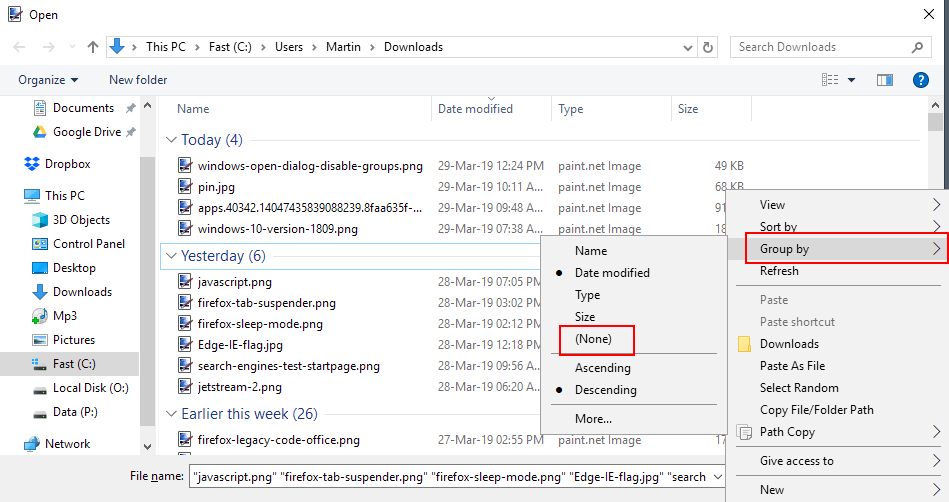Click Refresh in the context menu
This screenshot has width=949, height=502.
tap(779, 271)
